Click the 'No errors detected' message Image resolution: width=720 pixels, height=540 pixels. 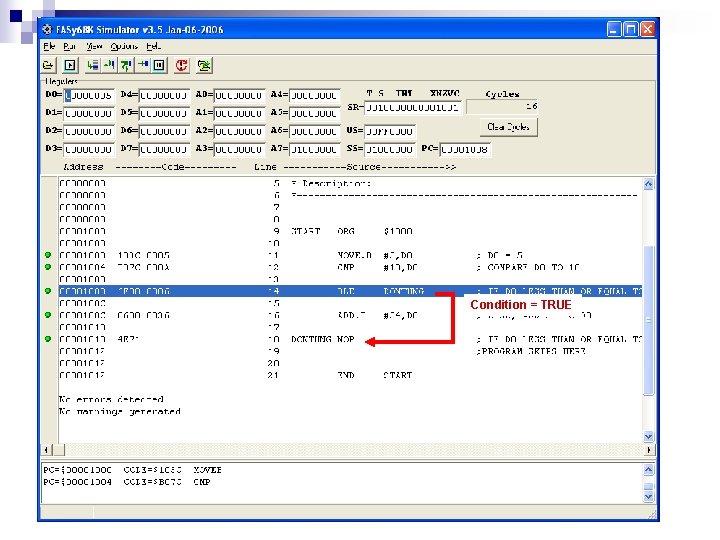(x=111, y=399)
